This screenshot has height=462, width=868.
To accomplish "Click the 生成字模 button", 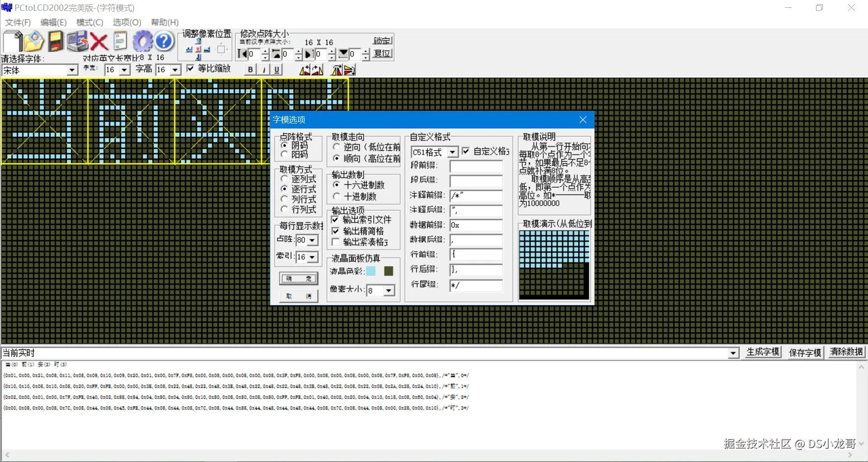I will pyautogui.click(x=763, y=352).
